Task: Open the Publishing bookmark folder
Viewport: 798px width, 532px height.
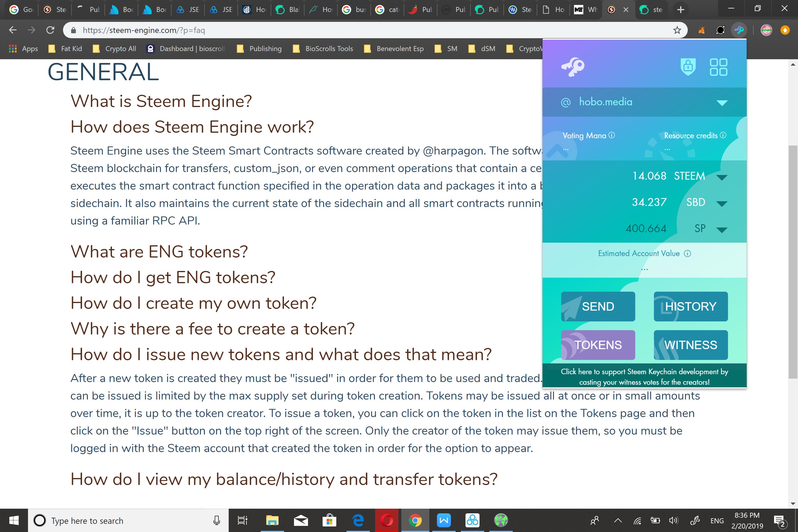Action: [259, 48]
